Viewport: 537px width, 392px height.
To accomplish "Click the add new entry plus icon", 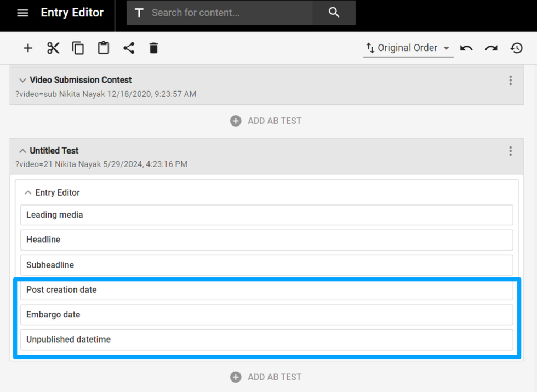I will tap(28, 48).
